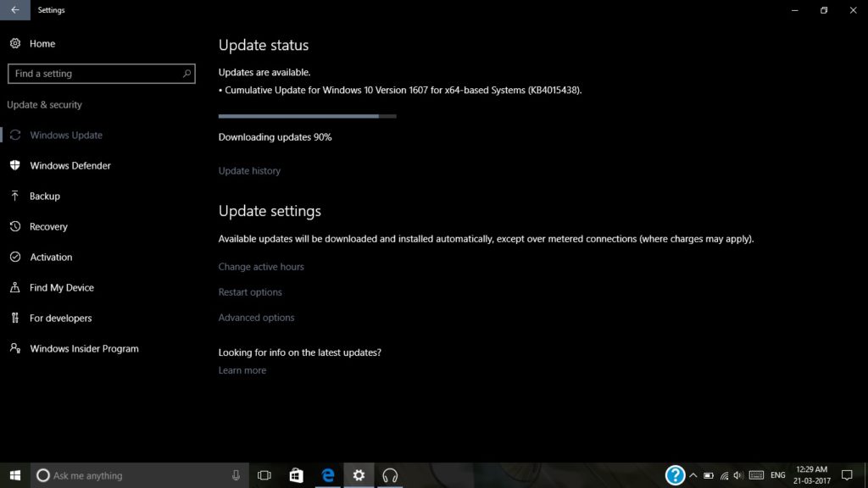
Task: Click the Windows Update refresh icon
Action: 15,135
